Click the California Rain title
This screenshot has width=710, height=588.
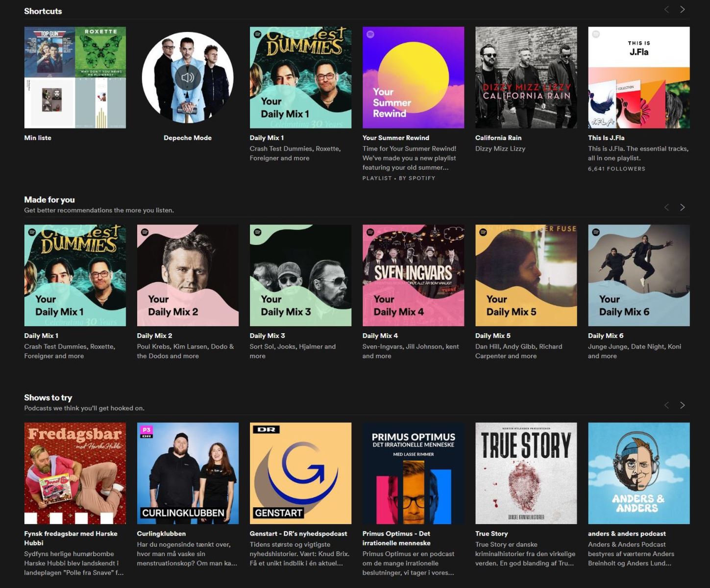(498, 138)
